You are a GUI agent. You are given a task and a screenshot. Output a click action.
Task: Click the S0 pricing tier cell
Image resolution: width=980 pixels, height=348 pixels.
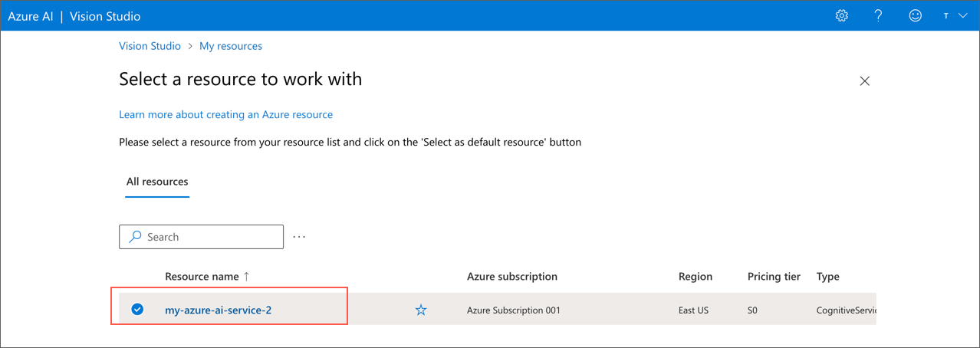click(x=754, y=310)
